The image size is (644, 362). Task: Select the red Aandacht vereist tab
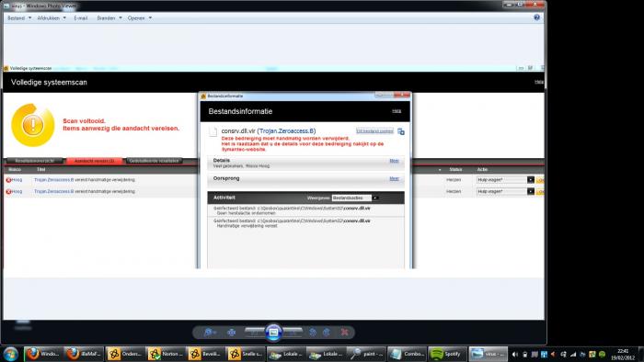click(95, 161)
